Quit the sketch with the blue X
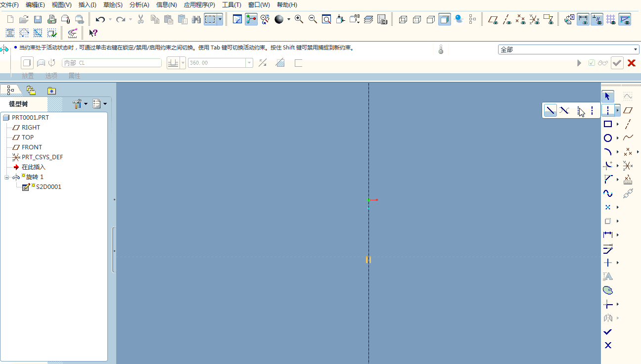641x364 pixels. point(608,345)
